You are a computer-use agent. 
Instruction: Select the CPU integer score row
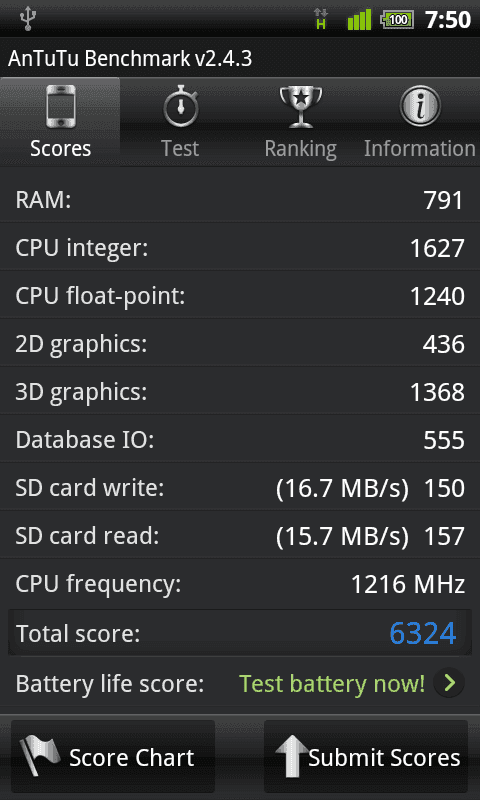point(240,248)
